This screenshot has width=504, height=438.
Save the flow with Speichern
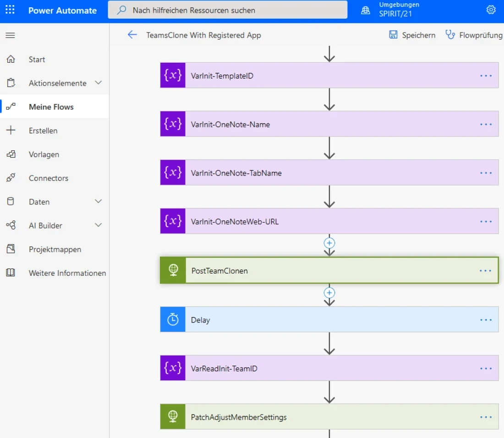[x=412, y=35]
